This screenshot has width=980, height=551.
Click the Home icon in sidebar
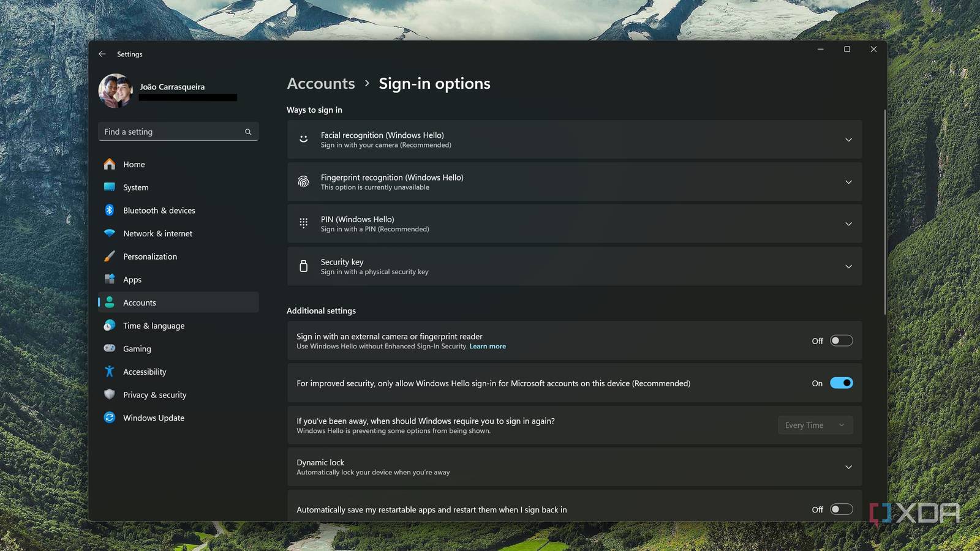110,164
